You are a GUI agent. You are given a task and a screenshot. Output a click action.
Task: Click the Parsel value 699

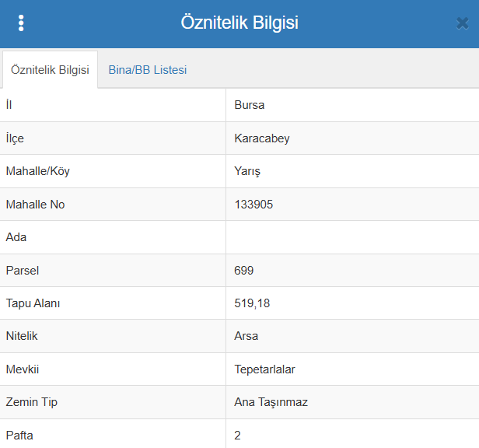tap(244, 271)
